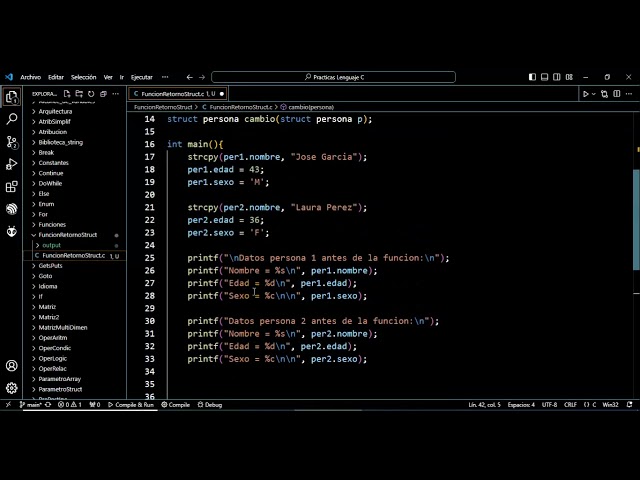Viewport: 640px width, 480px height.
Task: Click ports indicator showing 0
Action: [95, 405]
